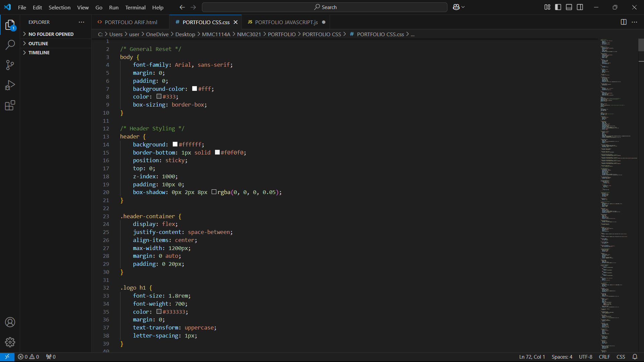Open notifications bell in status bar
Viewport: 644px width, 362px height.
pyautogui.click(x=635, y=357)
